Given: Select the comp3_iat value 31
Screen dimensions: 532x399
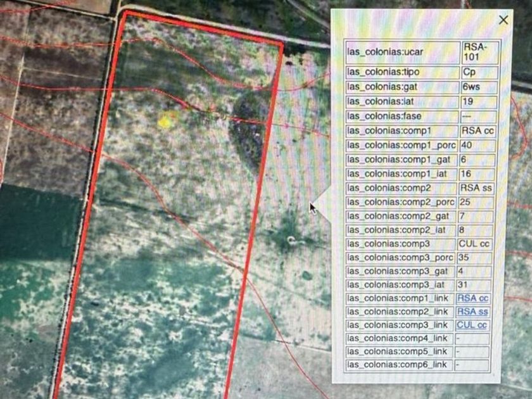Looking at the screenshot, I should (x=463, y=284).
